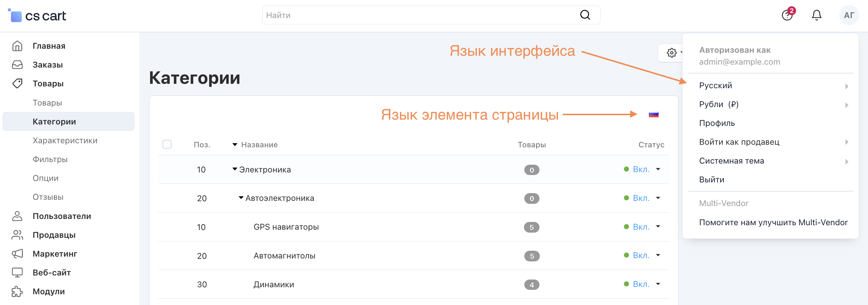Click Выйти to log out

[x=712, y=180]
